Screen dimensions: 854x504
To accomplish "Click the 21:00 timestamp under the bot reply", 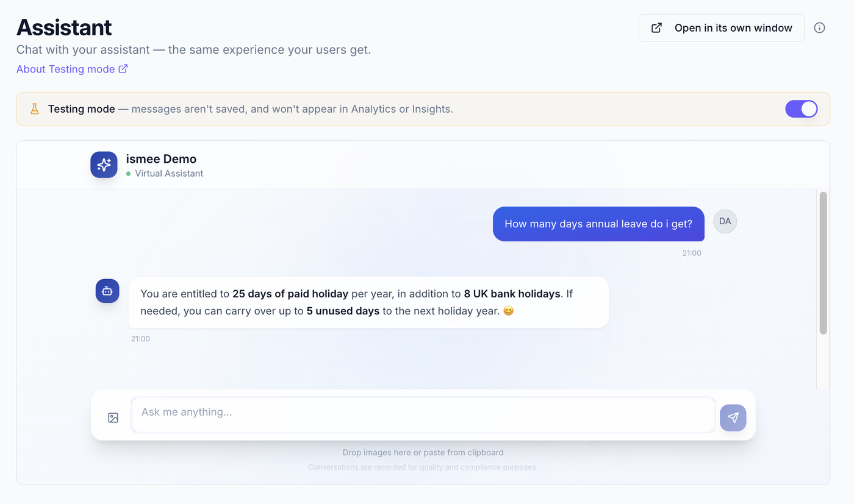I will point(140,339).
